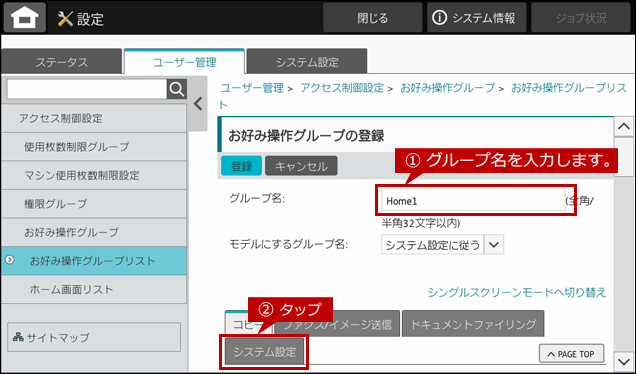Click the グループ名 input field
Image resolution: width=636 pixels, height=374 pixels.
[473, 200]
